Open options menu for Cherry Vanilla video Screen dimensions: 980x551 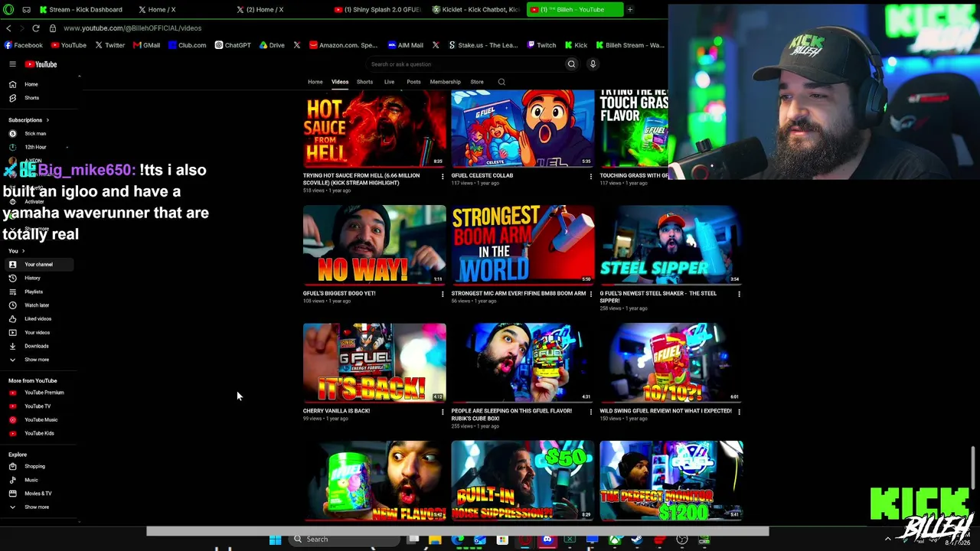click(x=443, y=412)
